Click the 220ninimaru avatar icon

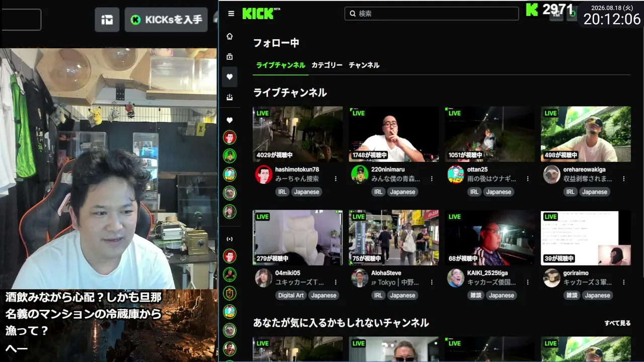(x=360, y=174)
